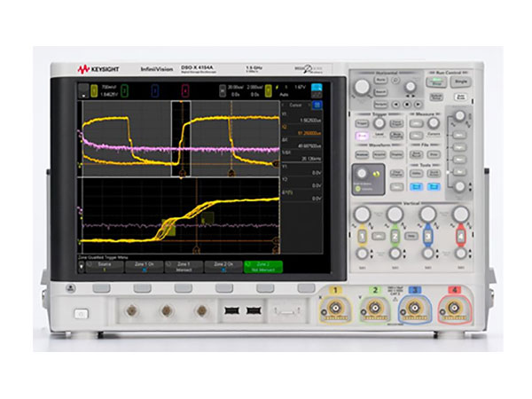Viewport: 532px width, 399px height.
Task: Turn on channel 2 with its green button
Action: (395, 236)
